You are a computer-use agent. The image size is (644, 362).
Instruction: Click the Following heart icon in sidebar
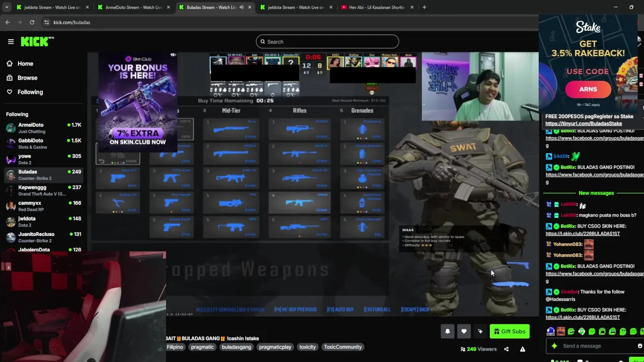[x=10, y=92]
